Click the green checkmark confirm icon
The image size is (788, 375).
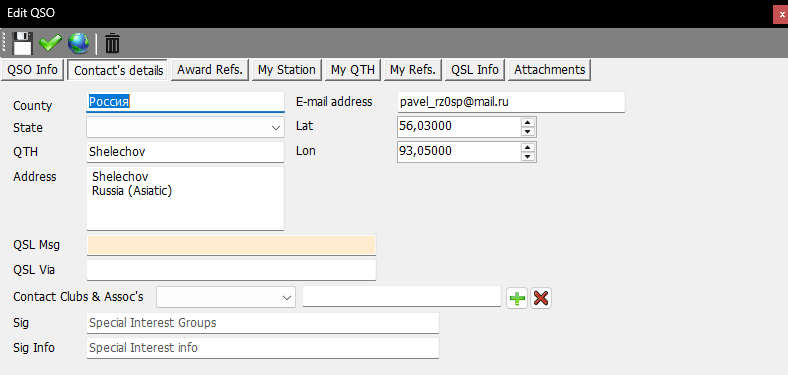(50, 43)
